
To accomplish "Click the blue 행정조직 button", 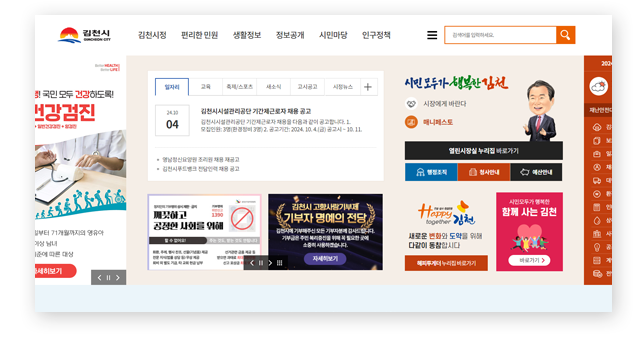I will coord(431,172).
